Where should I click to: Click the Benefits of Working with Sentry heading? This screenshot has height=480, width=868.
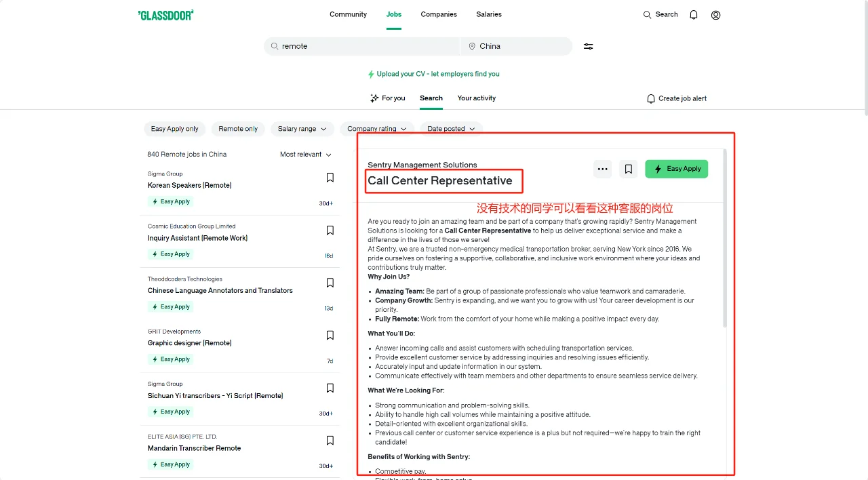pyautogui.click(x=419, y=457)
